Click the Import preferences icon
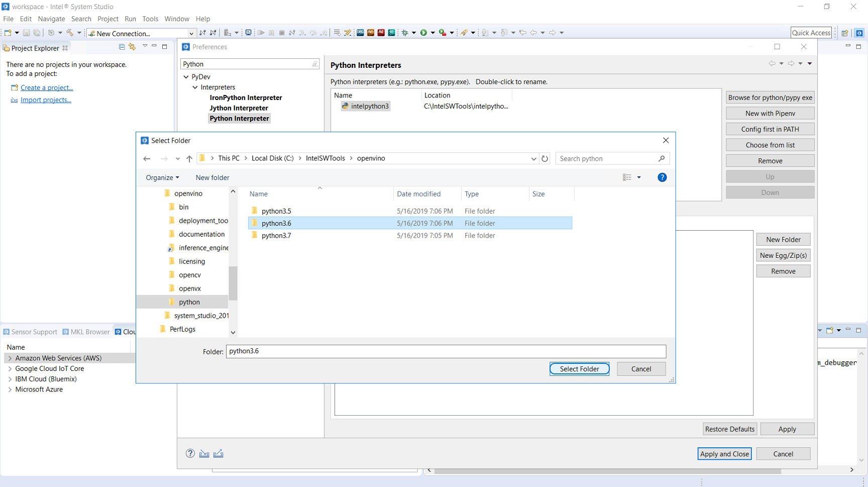Screen dimensions: 868x487 point(204,454)
